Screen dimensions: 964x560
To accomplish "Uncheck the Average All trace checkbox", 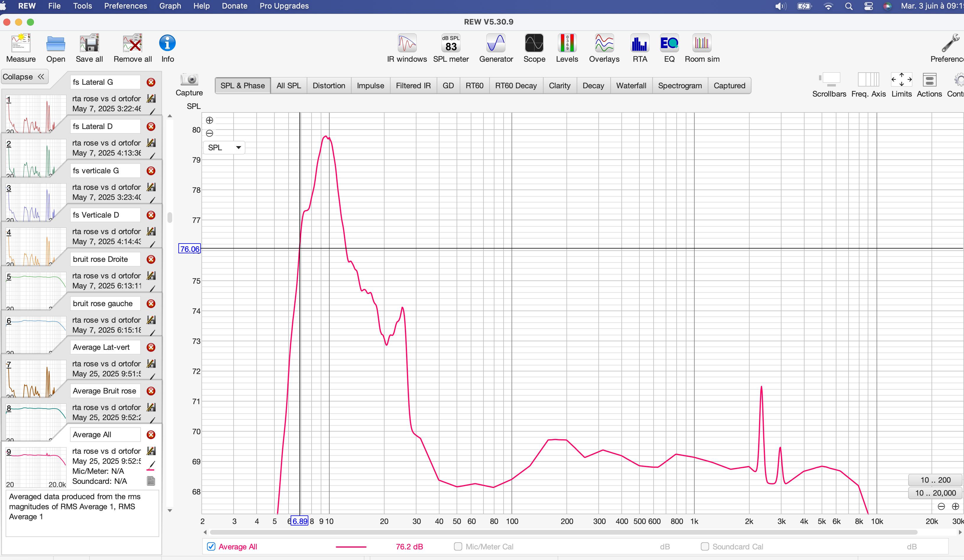I will [x=211, y=546].
